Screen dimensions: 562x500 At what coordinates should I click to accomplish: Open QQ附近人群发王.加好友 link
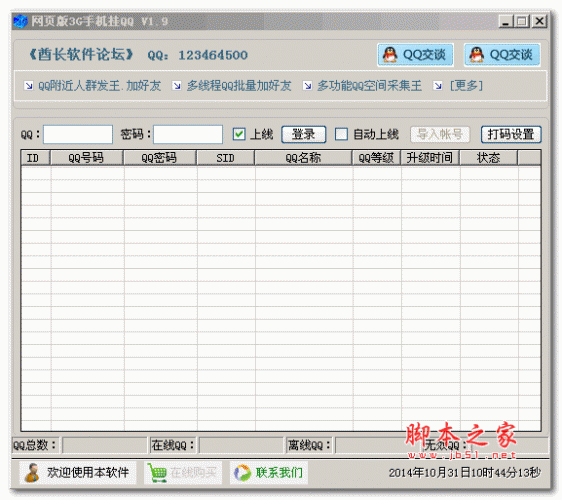pos(99,86)
